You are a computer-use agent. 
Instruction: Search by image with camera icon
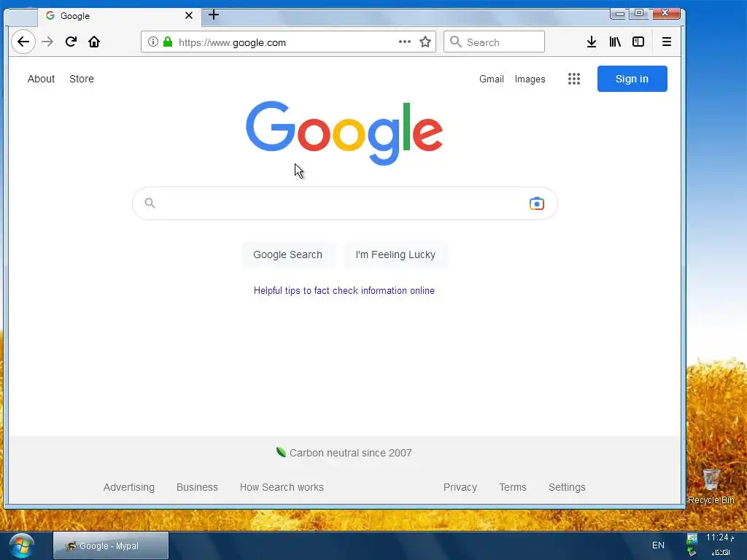click(536, 204)
